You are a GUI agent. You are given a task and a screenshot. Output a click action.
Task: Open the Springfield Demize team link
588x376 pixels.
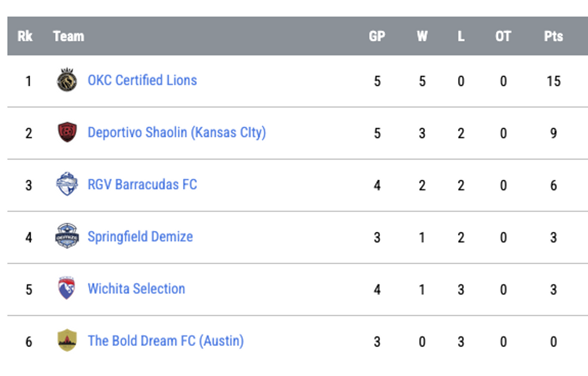pyautogui.click(x=140, y=236)
